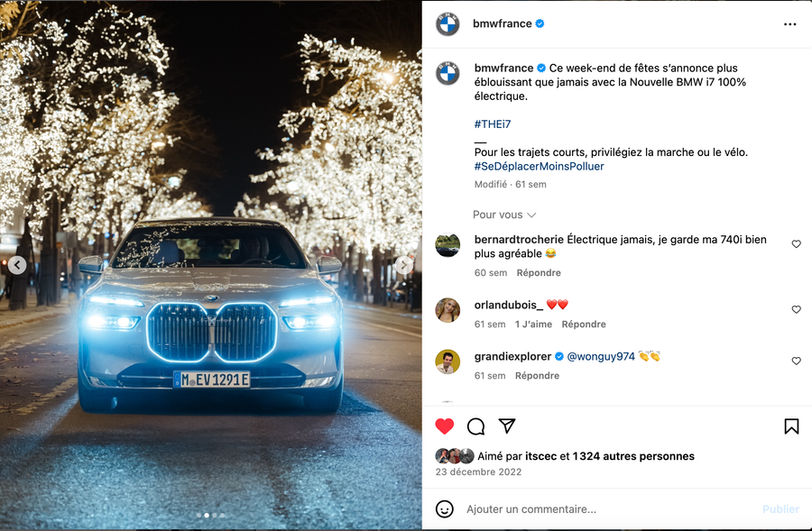Open the emoji picker smiley icon

coord(444,508)
